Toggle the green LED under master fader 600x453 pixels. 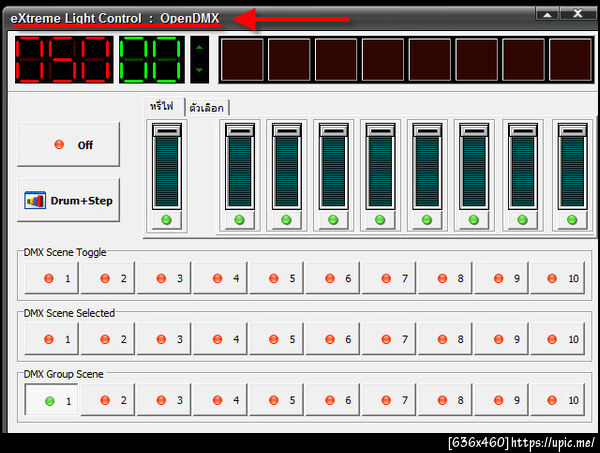(x=166, y=220)
